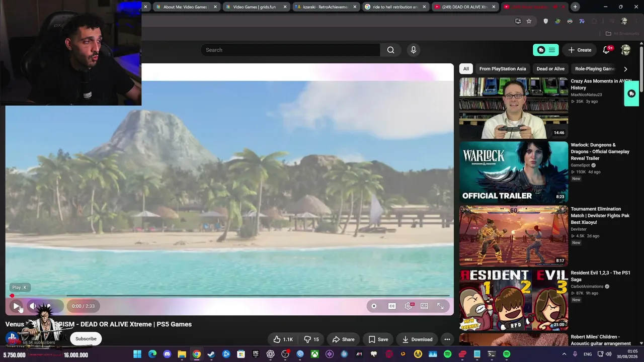644x362 pixels.
Task: Open the YouTube account avatar menu
Action: (x=625, y=50)
